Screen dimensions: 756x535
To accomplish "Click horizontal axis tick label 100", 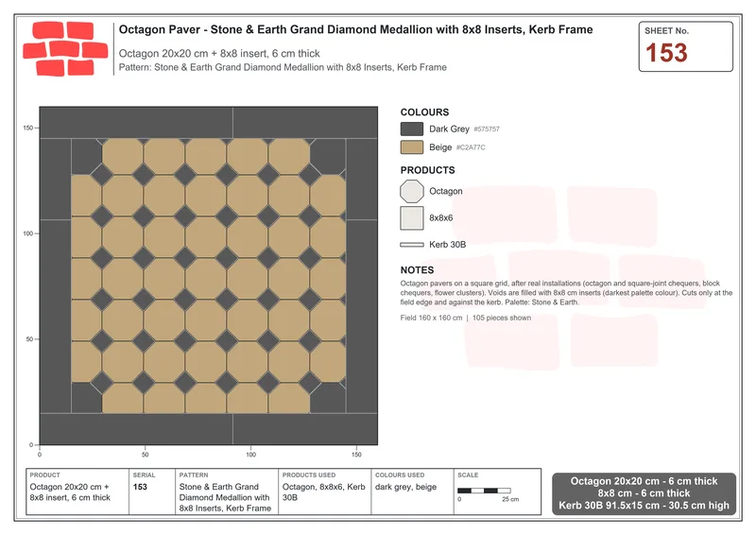I will click(x=250, y=455).
